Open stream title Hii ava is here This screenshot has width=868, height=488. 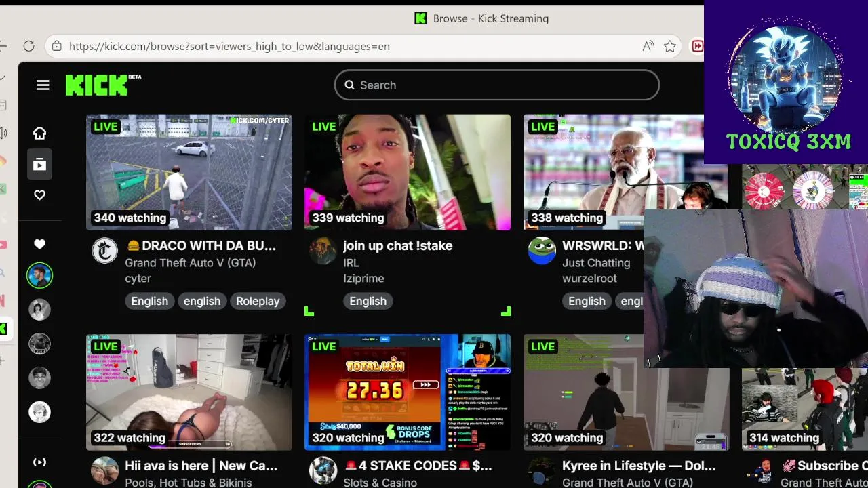[201, 466]
